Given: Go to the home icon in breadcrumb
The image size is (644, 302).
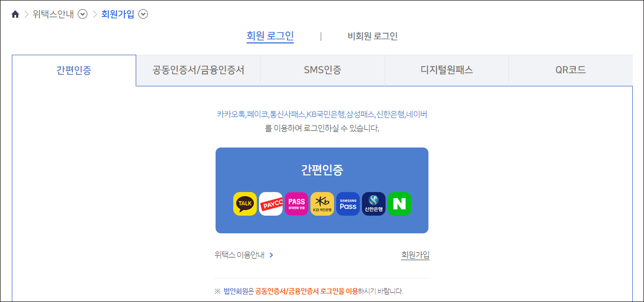Looking at the screenshot, I should pos(15,14).
